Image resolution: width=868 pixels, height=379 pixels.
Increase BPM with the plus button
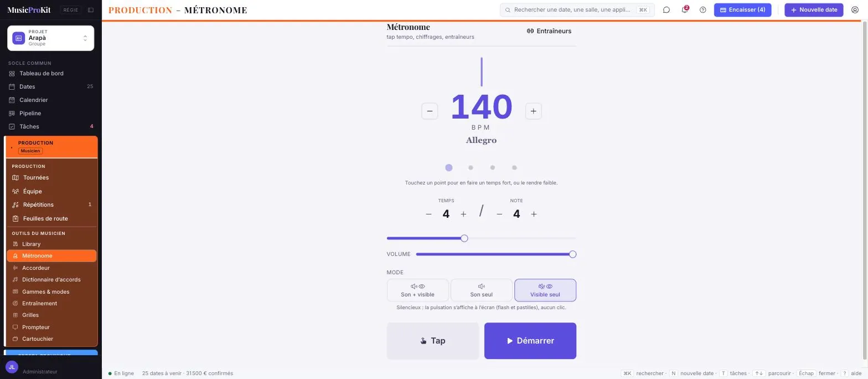(x=533, y=111)
